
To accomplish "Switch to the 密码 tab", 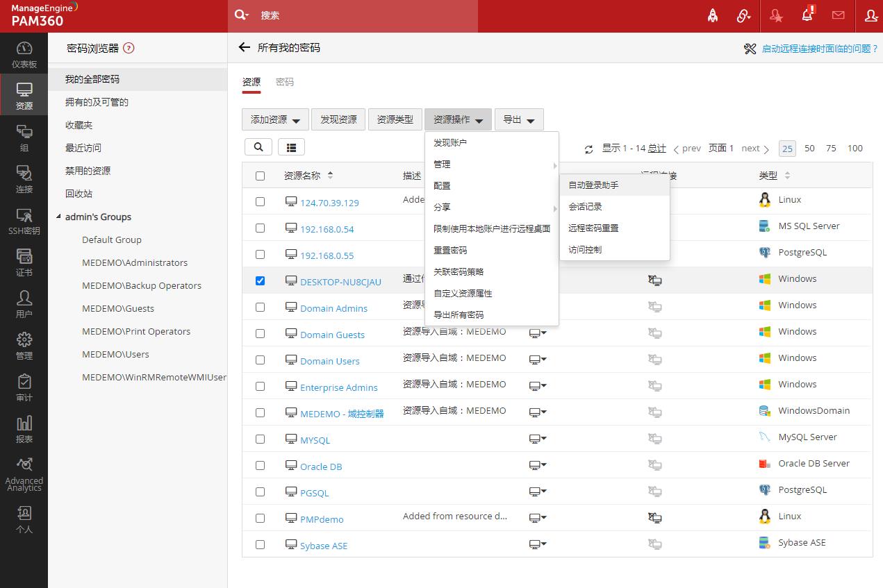I will click(x=285, y=82).
